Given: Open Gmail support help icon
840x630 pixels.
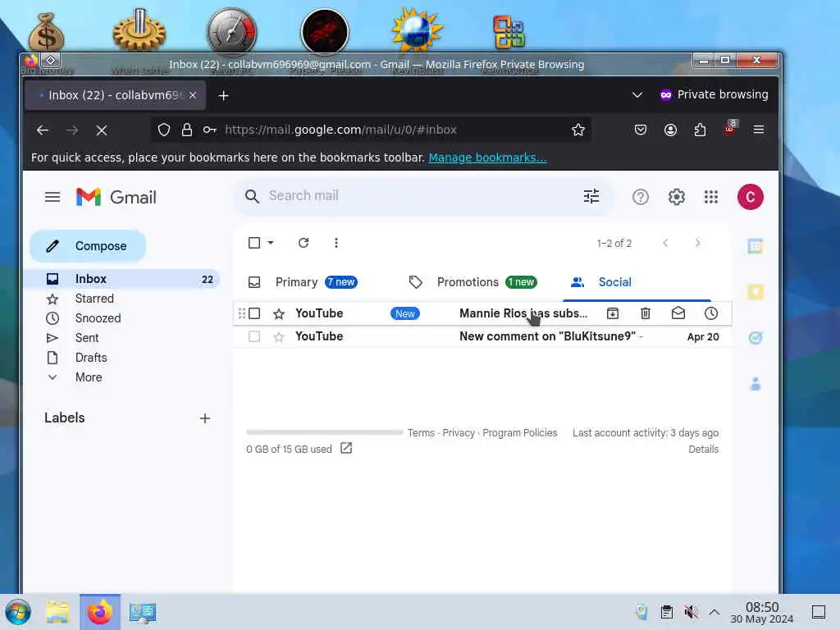Looking at the screenshot, I should [x=640, y=197].
